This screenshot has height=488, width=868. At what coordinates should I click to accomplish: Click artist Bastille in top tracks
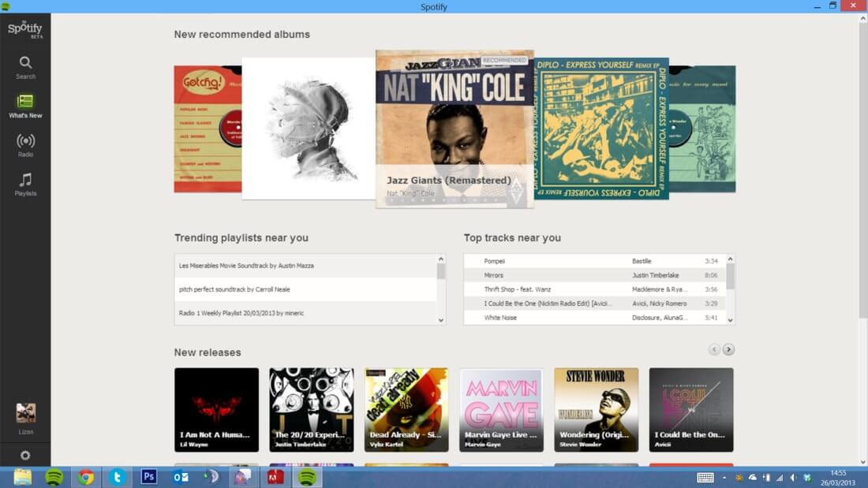[642, 261]
